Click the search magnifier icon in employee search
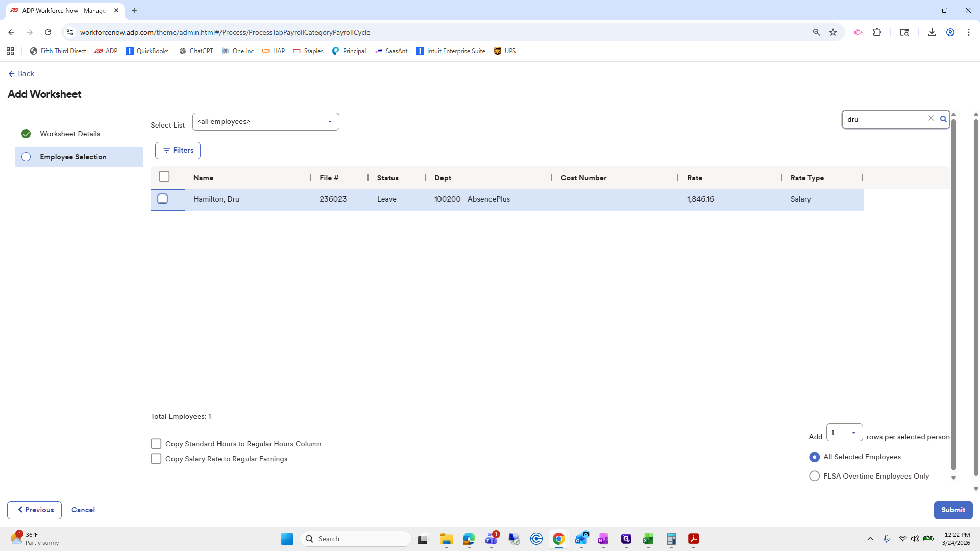 [943, 119]
